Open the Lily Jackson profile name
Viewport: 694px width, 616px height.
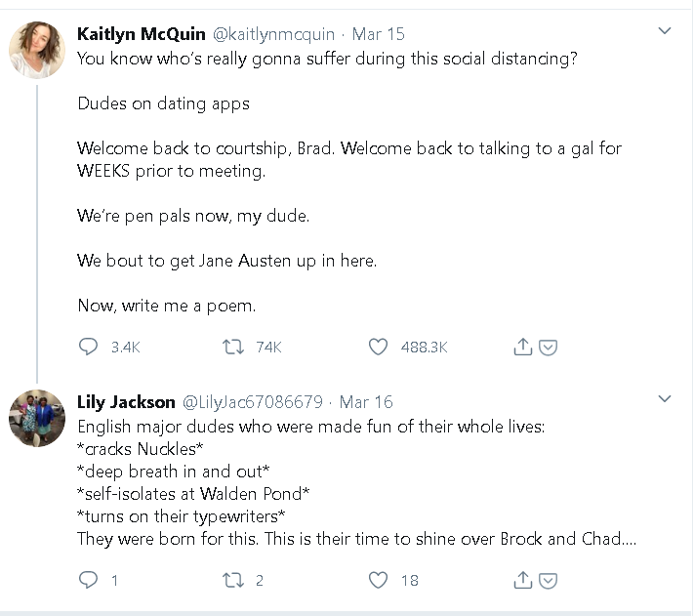coord(126,402)
